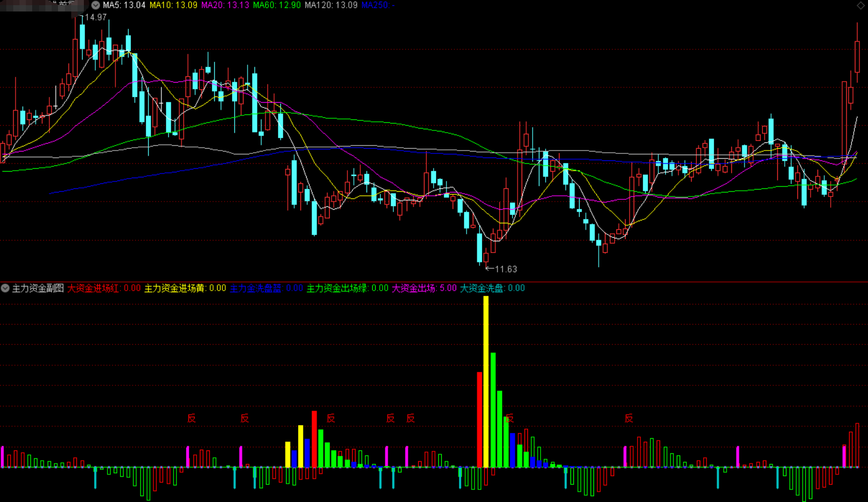Open the main chart indicator dropdown arrow
The height and width of the screenshot is (502, 868).
tap(95, 5)
